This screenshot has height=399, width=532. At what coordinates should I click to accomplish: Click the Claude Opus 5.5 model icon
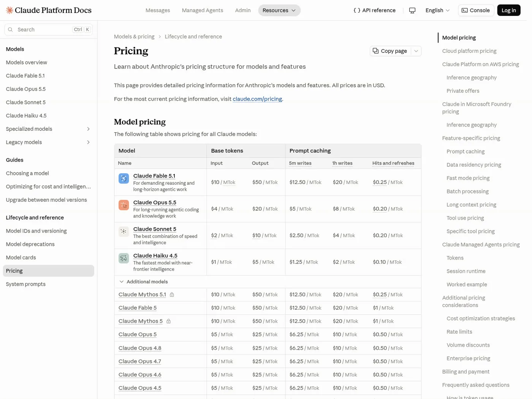(x=123, y=205)
